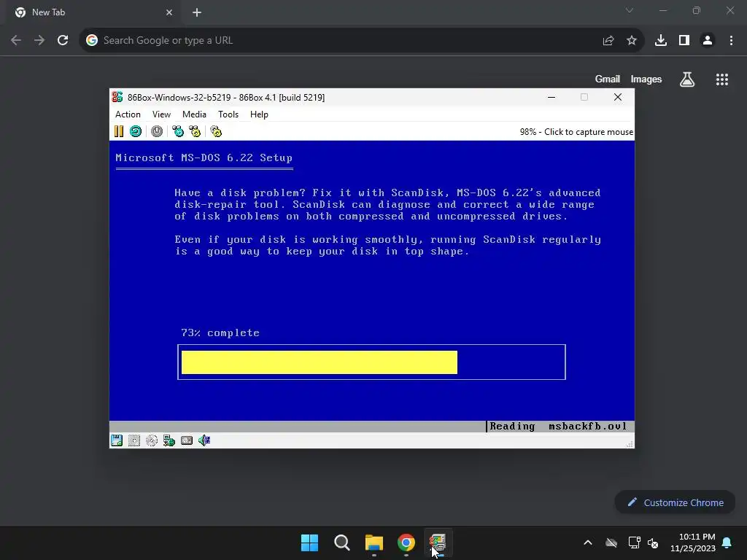This screenshot has height=560, width=747.
Task: Click the blue 3.5-inch floppy status icon
Action: [117, 440]
